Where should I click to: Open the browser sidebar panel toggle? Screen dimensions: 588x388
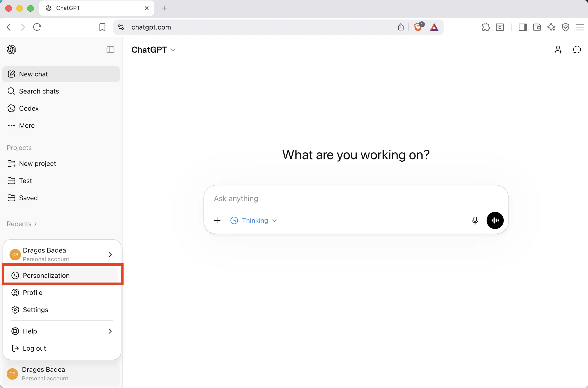point(523,27)
